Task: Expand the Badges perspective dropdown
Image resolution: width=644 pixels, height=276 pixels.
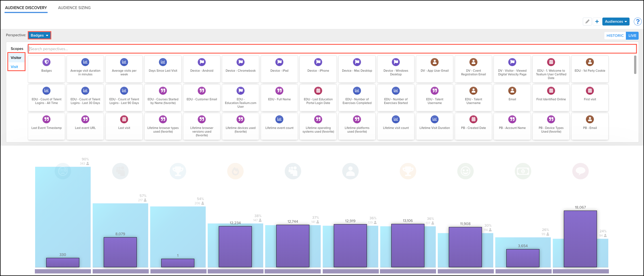Action: tap(39, 35)
